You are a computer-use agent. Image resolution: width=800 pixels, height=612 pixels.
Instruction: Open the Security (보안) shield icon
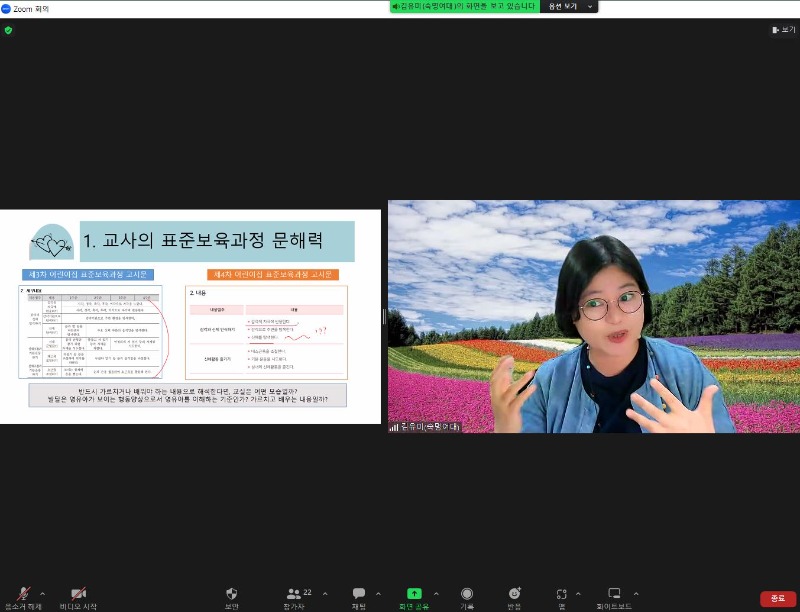(x=232, y=594)
